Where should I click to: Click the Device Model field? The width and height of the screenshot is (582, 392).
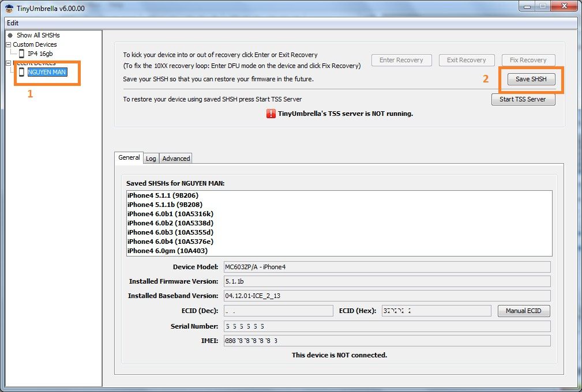coord(387,267)
